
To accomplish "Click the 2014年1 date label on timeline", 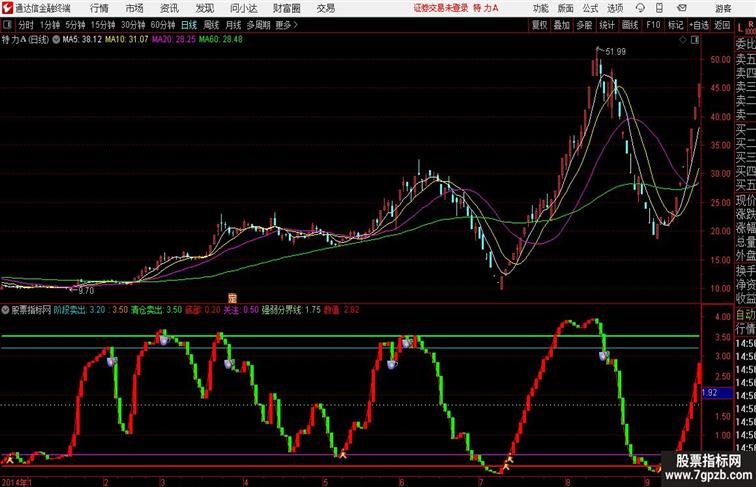I will [x=17, y=482].
